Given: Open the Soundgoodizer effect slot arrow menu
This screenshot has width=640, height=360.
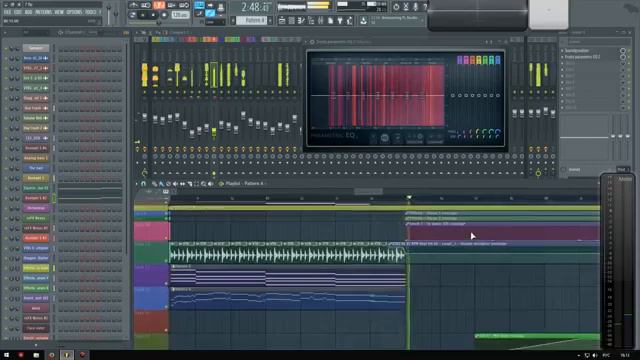Looking at the screenshot, I should coord(562,51).
